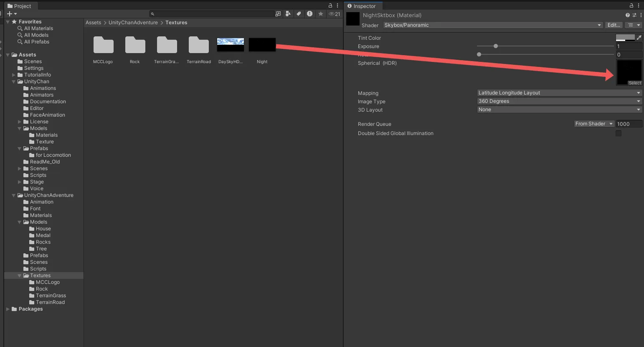Open the Inspector panel's three-dot menu
This screenshot has width=644, height=347.
tap(639, 6)
